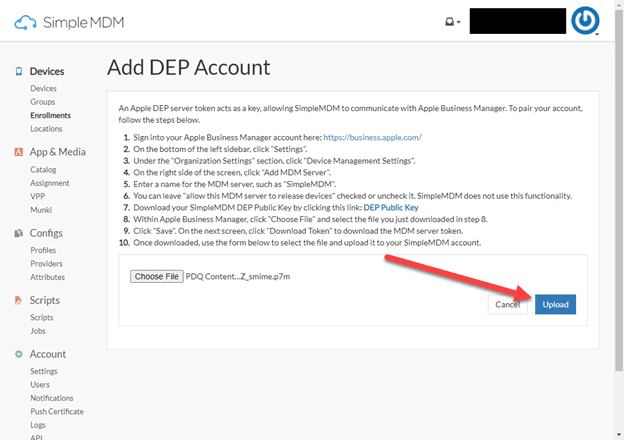
Task: Go to Catalog page
Action: pyautogui.click(x=43, y=170)
